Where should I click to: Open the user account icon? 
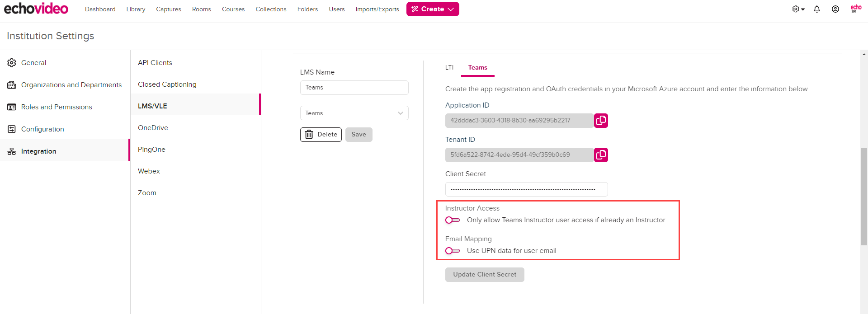835,9
